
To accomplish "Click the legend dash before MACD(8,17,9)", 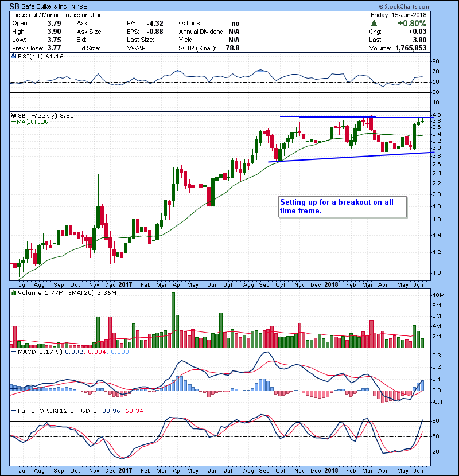I will coord(13,352).
